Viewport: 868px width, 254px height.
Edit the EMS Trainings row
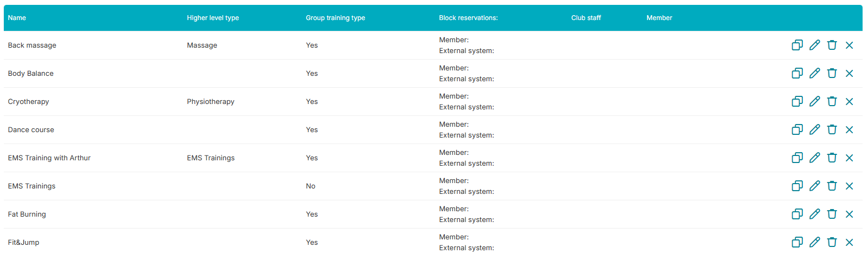[x=814, y=186]
